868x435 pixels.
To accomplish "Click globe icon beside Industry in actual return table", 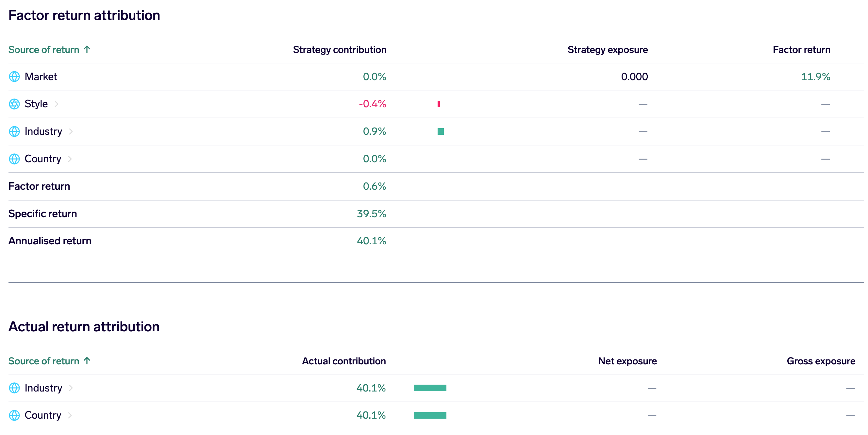I will pos(14,388).
